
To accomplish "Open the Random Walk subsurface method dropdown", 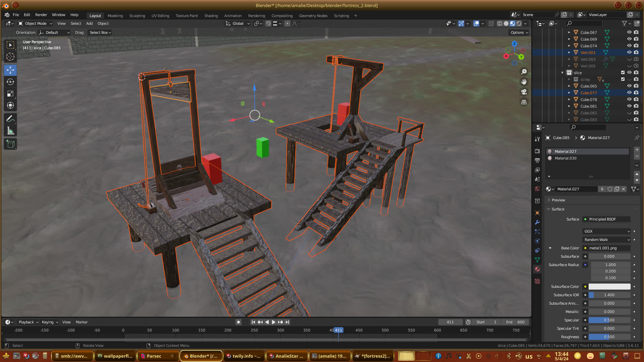I will coord(606,240).
